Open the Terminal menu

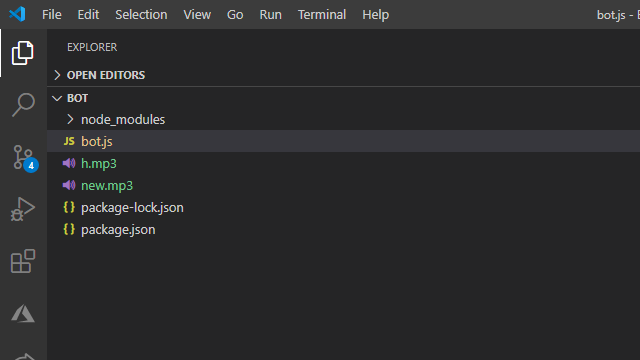click(322, 15)
